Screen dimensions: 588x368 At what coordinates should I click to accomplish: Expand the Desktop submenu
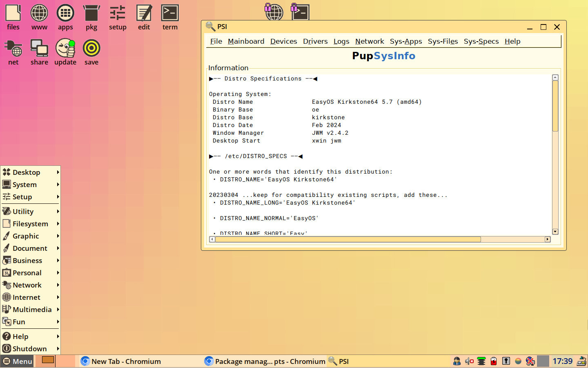coord(31,172)
